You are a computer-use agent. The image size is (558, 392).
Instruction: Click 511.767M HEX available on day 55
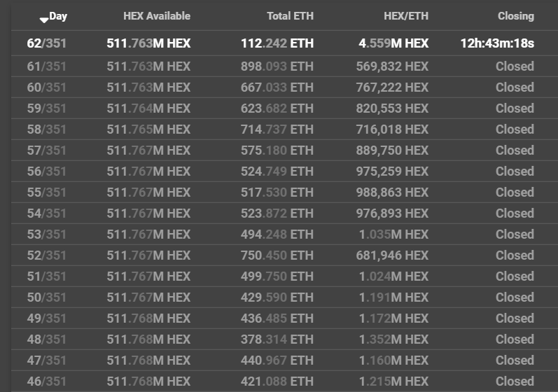click(148, 192)
